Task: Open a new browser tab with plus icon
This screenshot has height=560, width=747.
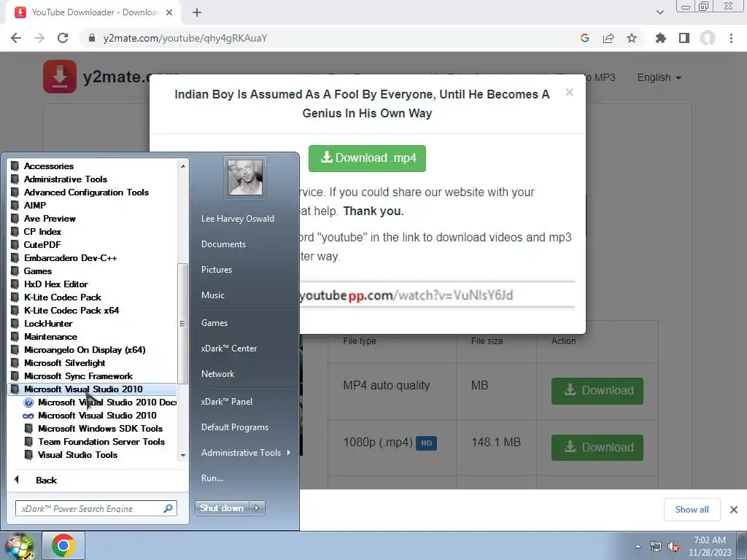Action: point(197,12)
